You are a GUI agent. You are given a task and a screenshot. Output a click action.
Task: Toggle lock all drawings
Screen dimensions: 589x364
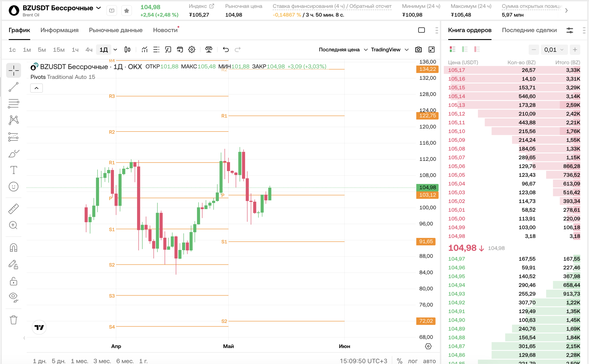click(14, 281)
